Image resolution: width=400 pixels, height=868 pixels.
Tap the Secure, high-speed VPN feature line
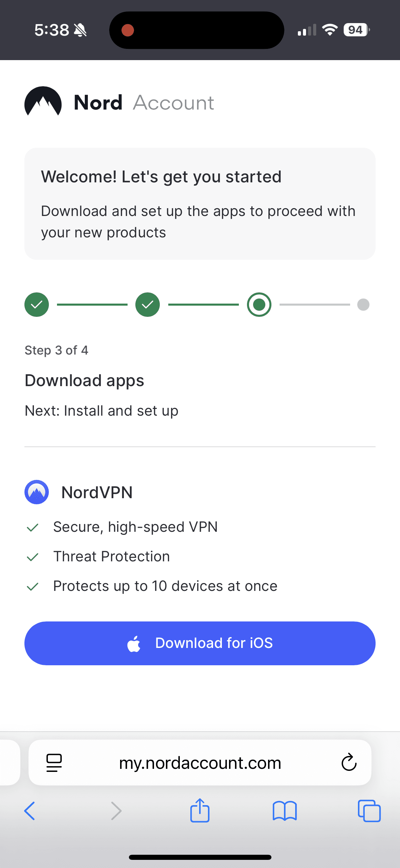point(135,527)
